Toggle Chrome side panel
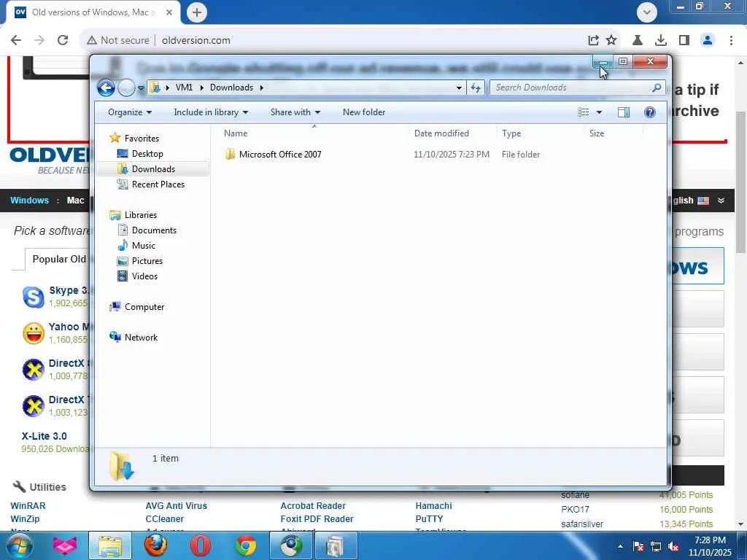The width and height of the screenshot is (747, 560). 684,41
